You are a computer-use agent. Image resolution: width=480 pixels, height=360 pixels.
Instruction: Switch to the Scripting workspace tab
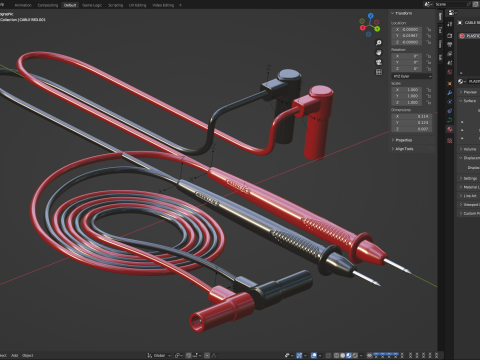point(115,5)
